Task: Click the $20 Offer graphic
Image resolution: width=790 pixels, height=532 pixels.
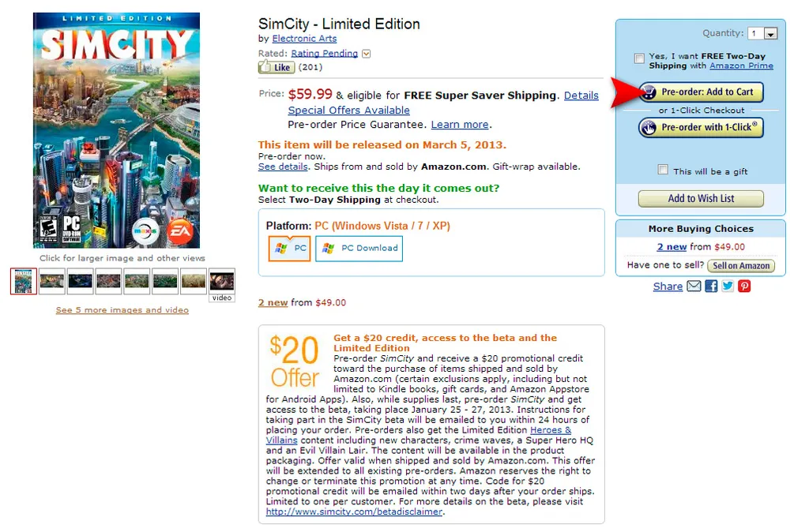Action: 294,362
